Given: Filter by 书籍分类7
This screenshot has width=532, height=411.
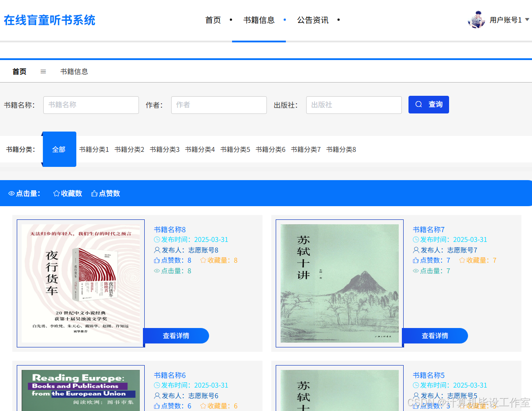Looking at the screenshot, I should pyautogui.click(x=306, y=150).
